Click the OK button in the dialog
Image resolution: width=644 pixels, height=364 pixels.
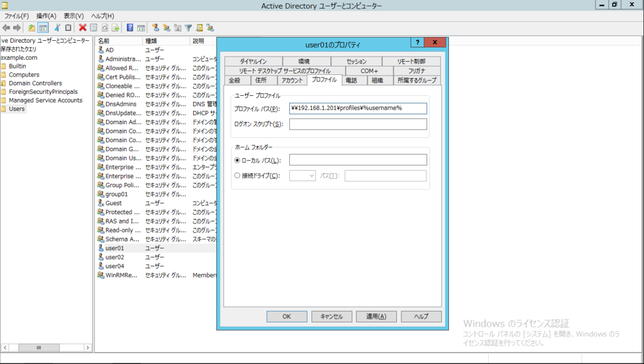pyautogui.click(x=287, y=316)
